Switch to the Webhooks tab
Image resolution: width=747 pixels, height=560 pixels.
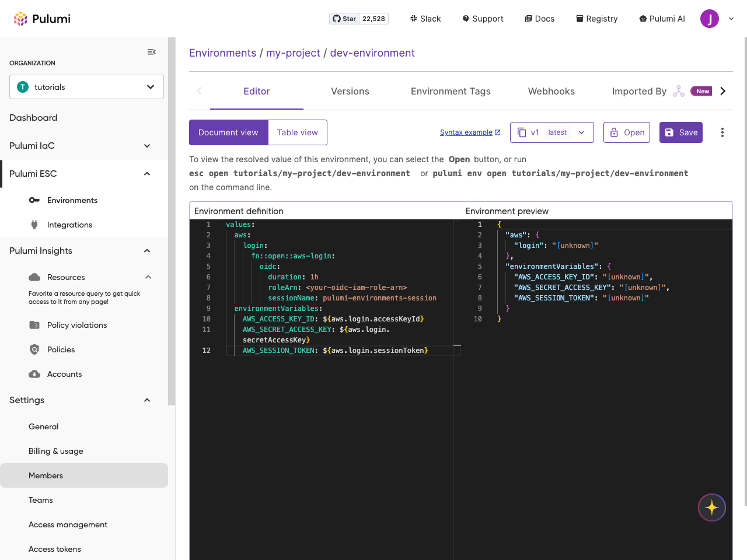(551, 91)
